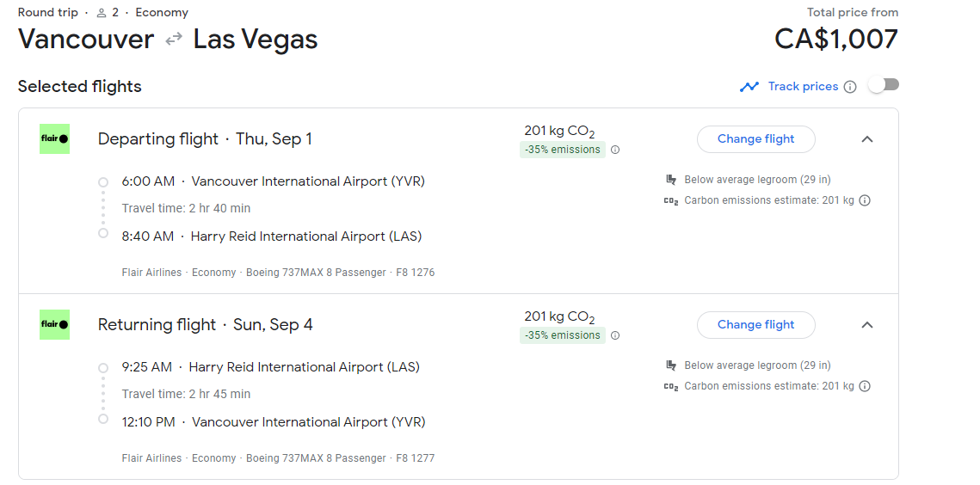Screen dimensions: 980x485
Task: Click the -35% emissions badge on returning flight
Action: pyautogui.click(x=562, y=335)
